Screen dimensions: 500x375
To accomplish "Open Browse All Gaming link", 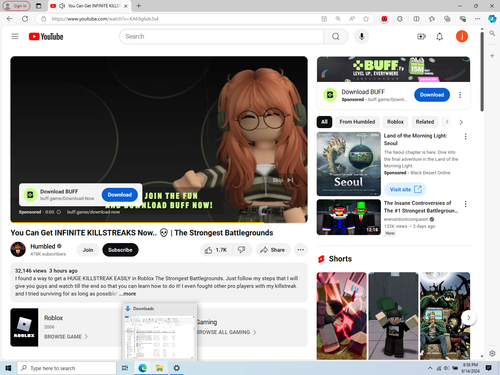I will coord(226,332).
